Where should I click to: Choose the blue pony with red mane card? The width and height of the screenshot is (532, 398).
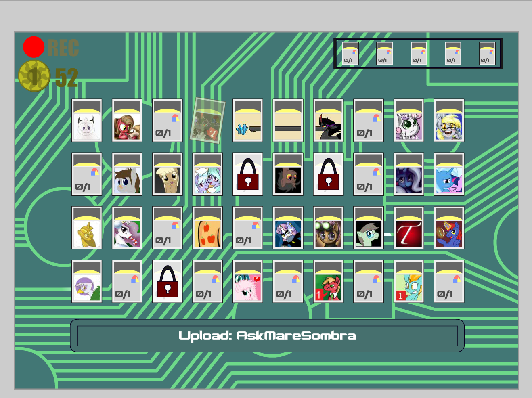(x=449, y=228)
